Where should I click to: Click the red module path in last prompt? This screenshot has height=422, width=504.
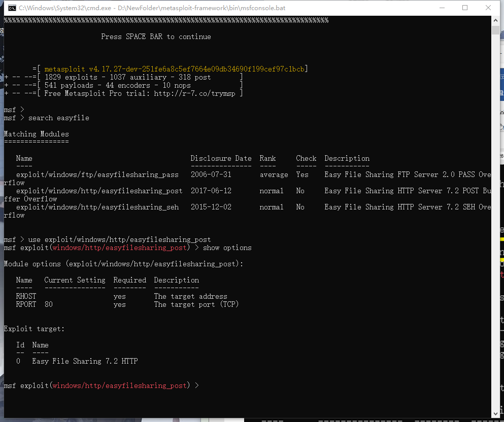point(120,385)
